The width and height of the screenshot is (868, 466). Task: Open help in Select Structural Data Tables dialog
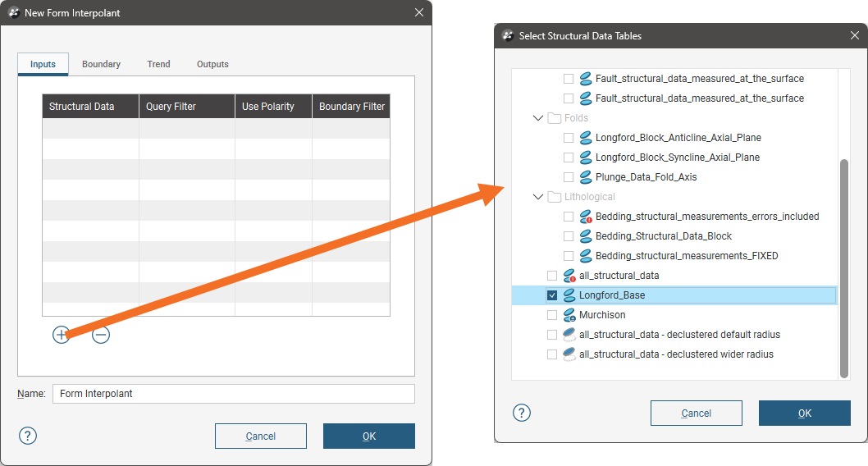pos(522,413)
